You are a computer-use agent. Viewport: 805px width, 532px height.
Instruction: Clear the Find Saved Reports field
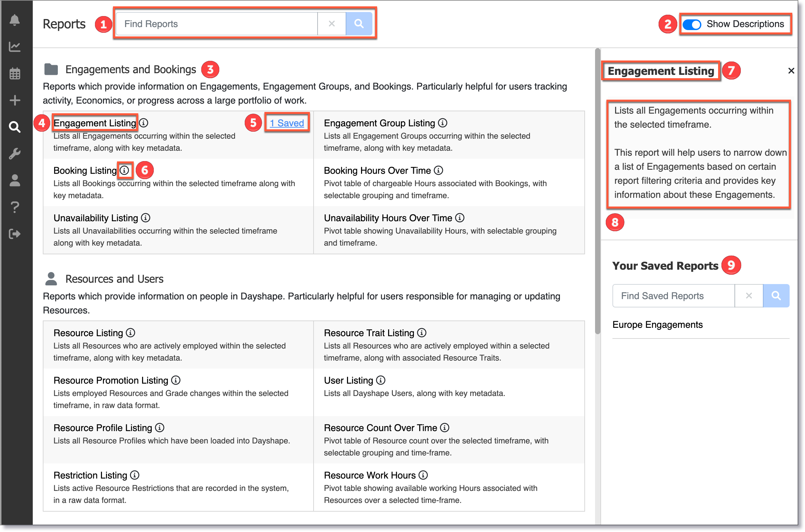point(749,296)
